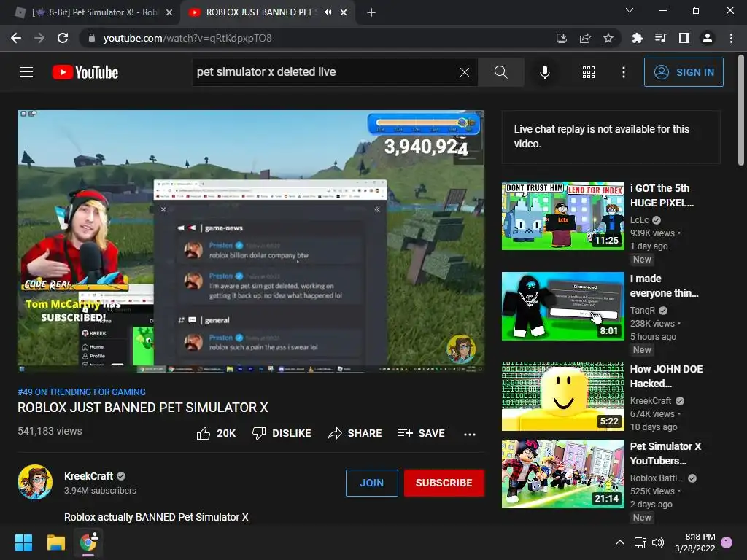Open File Explorer from taskbar
Image resolution: width=747 pixels, height=560 pixels.
pos(55,542)
